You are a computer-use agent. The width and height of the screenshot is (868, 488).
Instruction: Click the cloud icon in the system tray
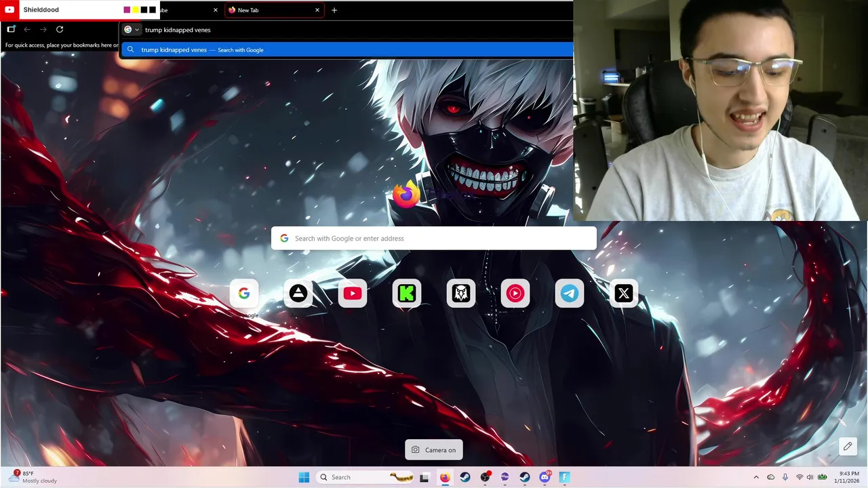[771, 477]
